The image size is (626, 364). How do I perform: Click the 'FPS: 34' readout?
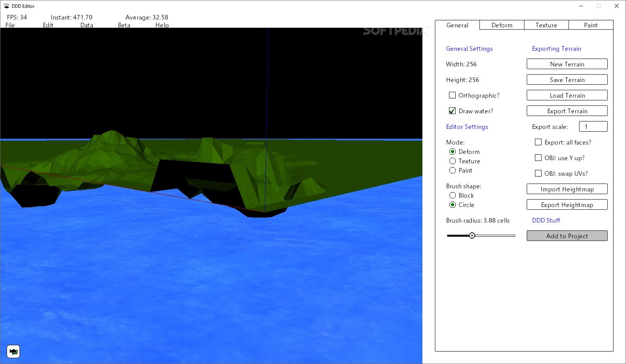pyautogui.click(x=17, y=17)
